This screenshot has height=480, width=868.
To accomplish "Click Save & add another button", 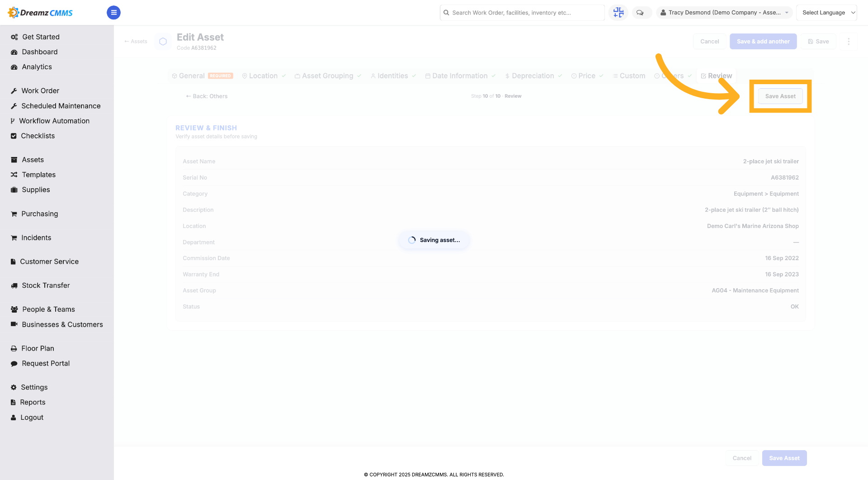I will [x=763, y=41].
